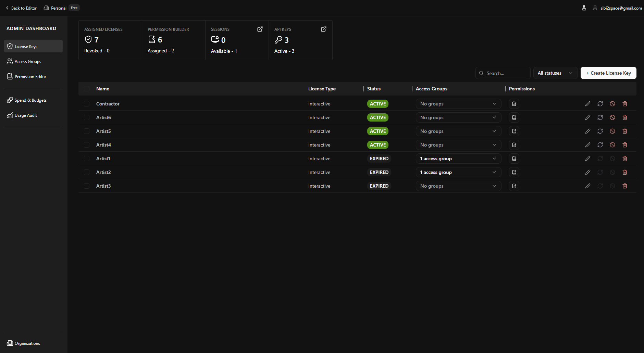
Task: Check the Artist6 row checkbox
Action: coord(87,117)
